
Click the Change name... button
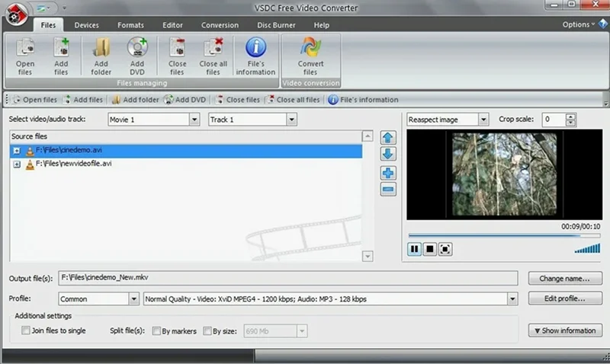click(x=565, y=279)
